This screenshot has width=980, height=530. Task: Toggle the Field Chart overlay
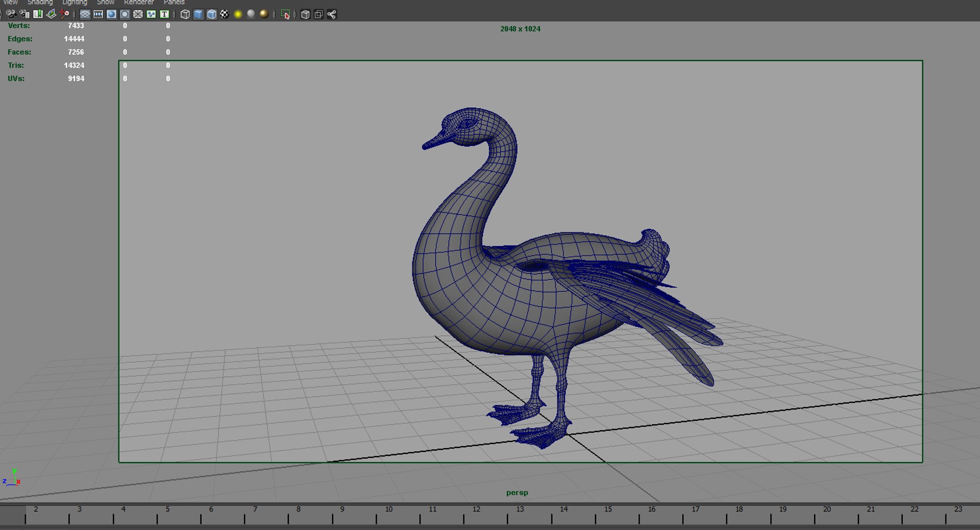coord(138,14)
